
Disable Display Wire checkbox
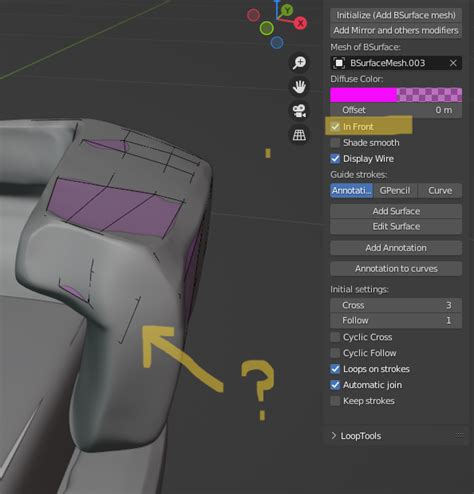tap(335, 159)
